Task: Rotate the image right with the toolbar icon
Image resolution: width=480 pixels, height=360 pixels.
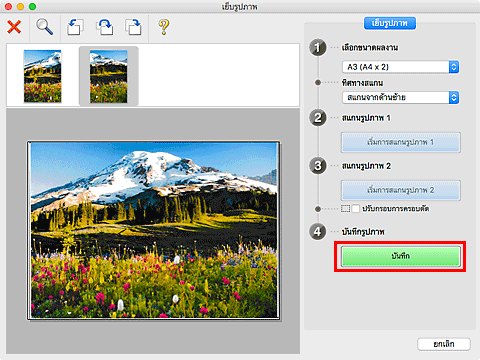Action: [133, 27]
